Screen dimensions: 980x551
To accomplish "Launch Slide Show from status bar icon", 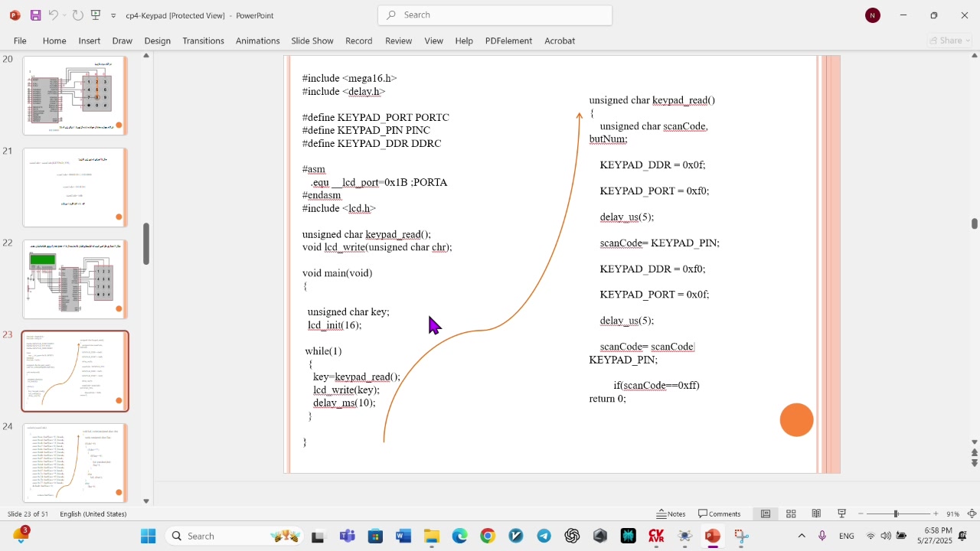I will click(x=841, y=514).
